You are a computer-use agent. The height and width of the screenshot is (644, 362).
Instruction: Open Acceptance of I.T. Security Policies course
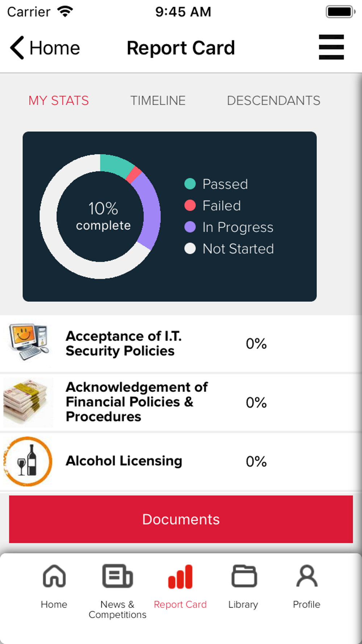(x=181, y=343)
